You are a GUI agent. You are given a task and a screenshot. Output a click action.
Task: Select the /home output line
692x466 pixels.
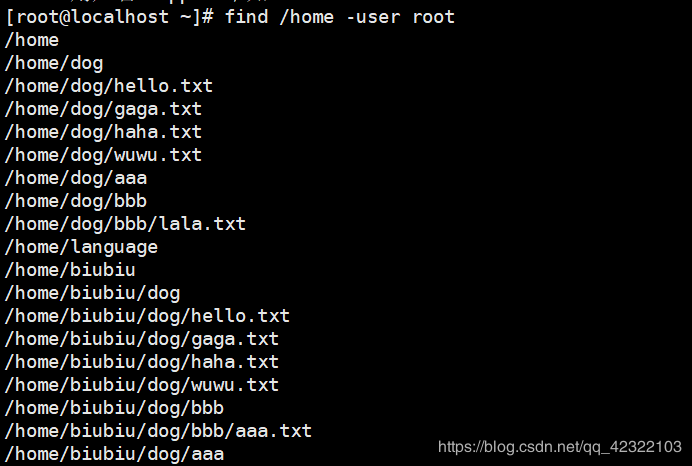click(x=32, y=40)
